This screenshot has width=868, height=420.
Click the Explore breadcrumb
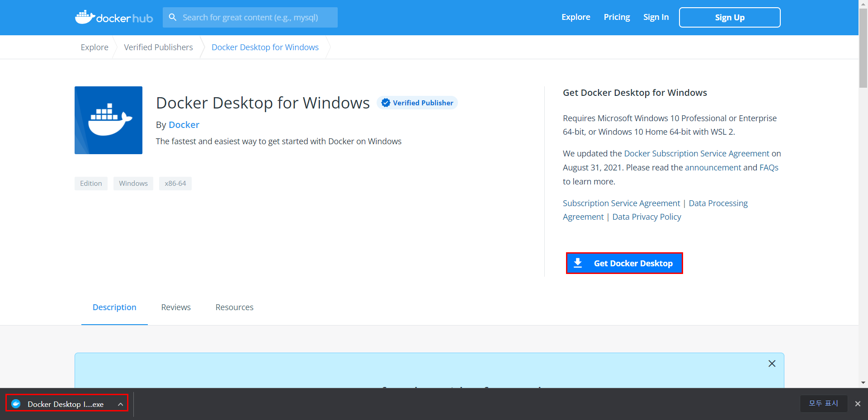[x=94, y=47]
